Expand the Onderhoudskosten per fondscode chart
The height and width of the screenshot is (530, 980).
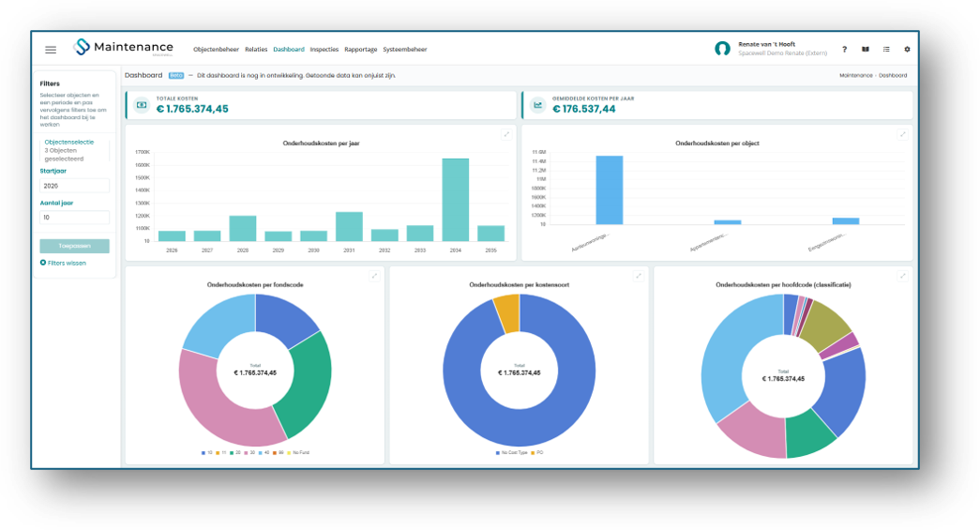point(374,276)
